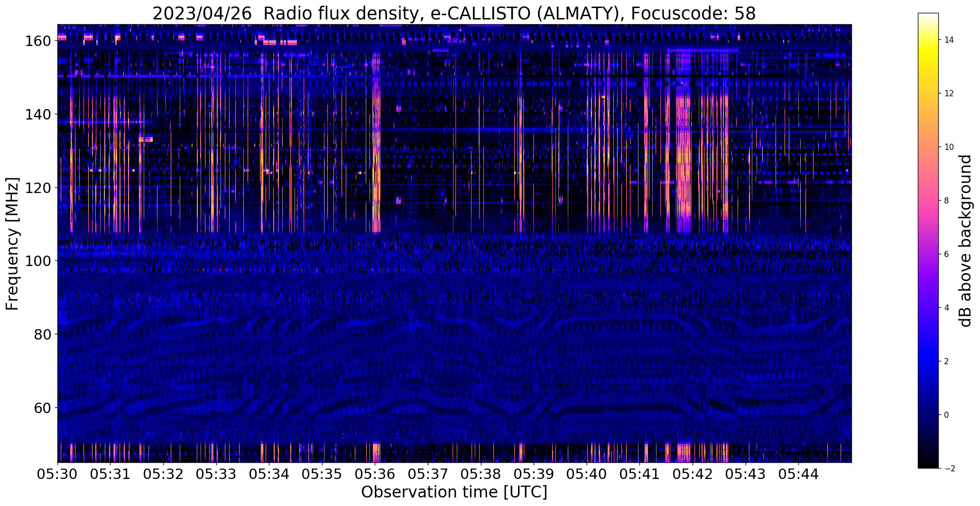The height and width of the screenshot is (506, 980).
Task: Click the 160 frequency tick label
Action: (x=39, y=41)
